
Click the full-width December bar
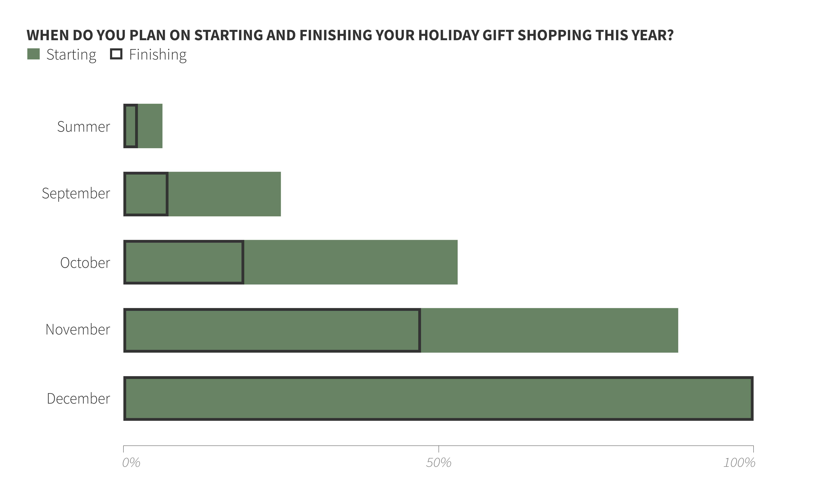(438, 399)
